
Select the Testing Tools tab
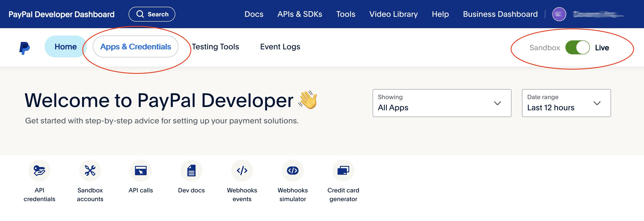click(215, 47)
